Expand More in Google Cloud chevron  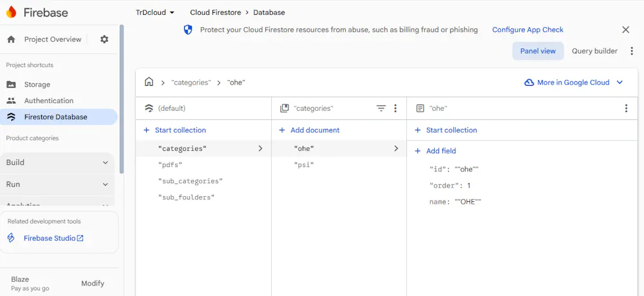click(x=620, y=83)
